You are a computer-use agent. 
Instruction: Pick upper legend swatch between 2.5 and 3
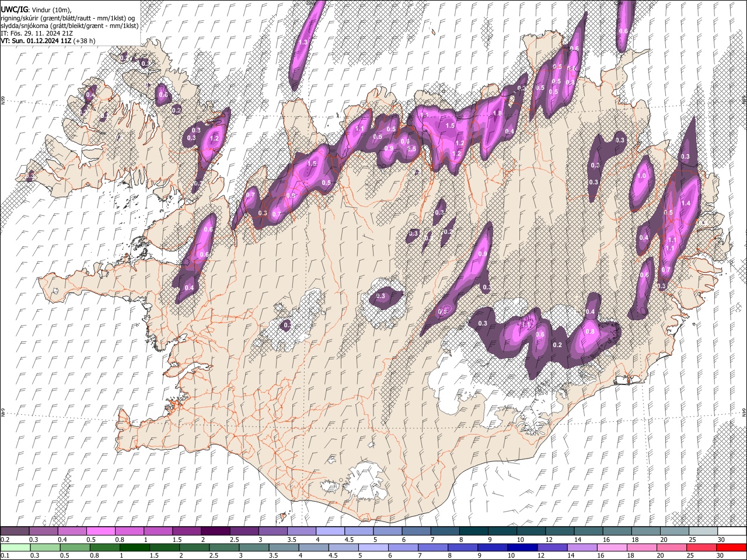click(x=244, y=531)
